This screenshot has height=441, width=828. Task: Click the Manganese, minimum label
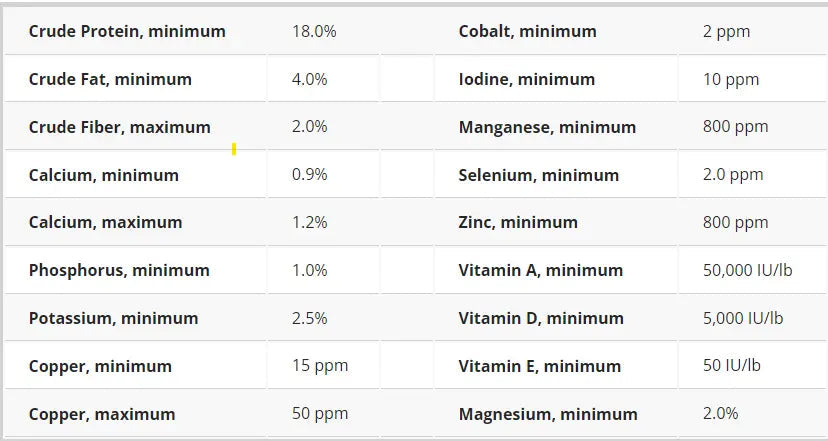[547, 127]
